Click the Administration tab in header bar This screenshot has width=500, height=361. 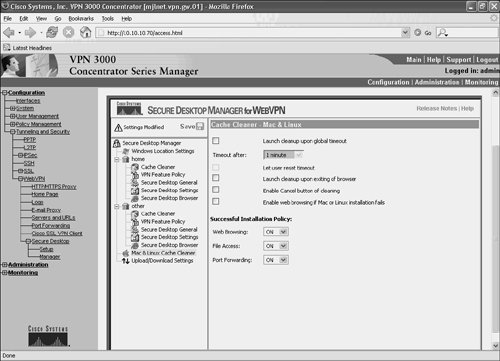[437, 82]
